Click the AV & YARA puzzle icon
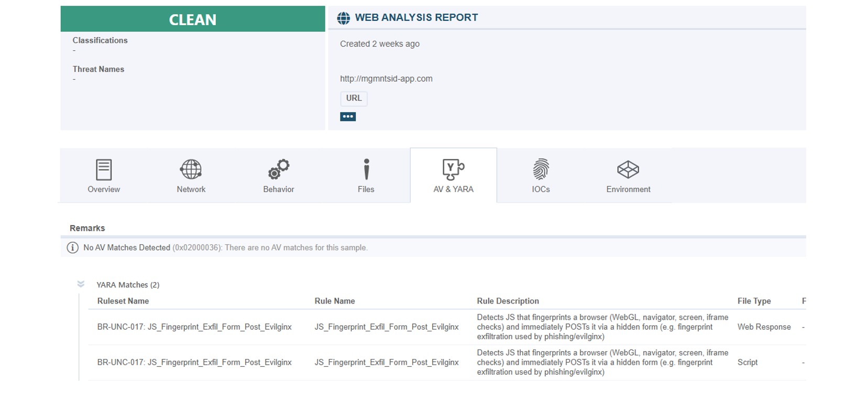The image size is (868, 393). (453, 170)
